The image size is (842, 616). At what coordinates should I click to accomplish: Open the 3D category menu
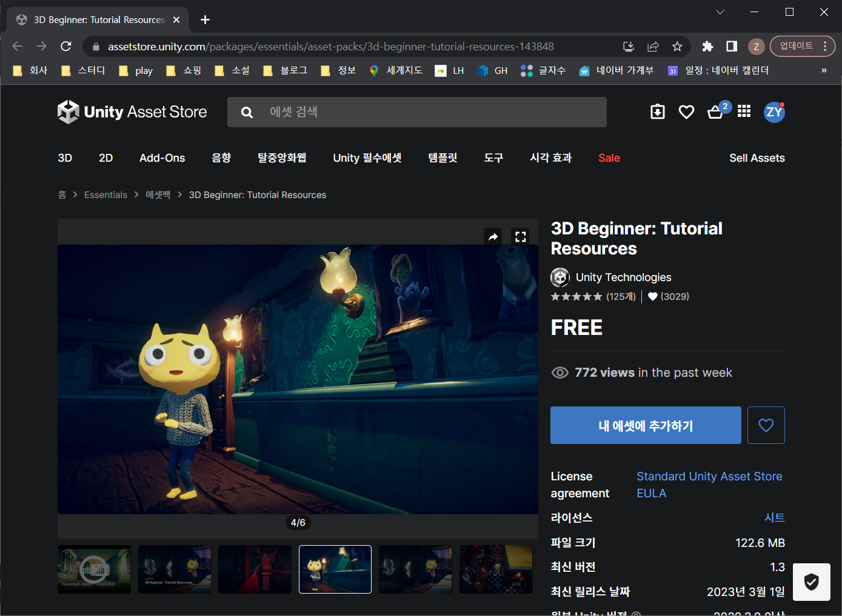(x=65, y=158)
